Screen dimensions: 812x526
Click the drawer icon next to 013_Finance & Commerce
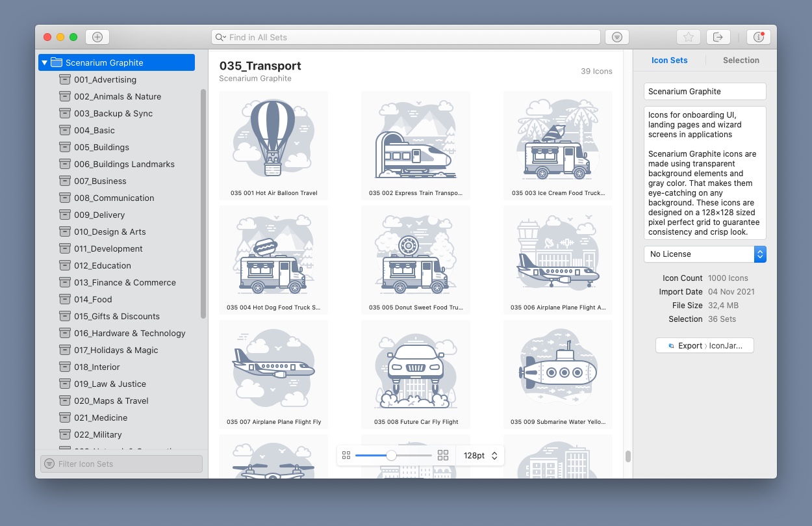pos(65,282)
